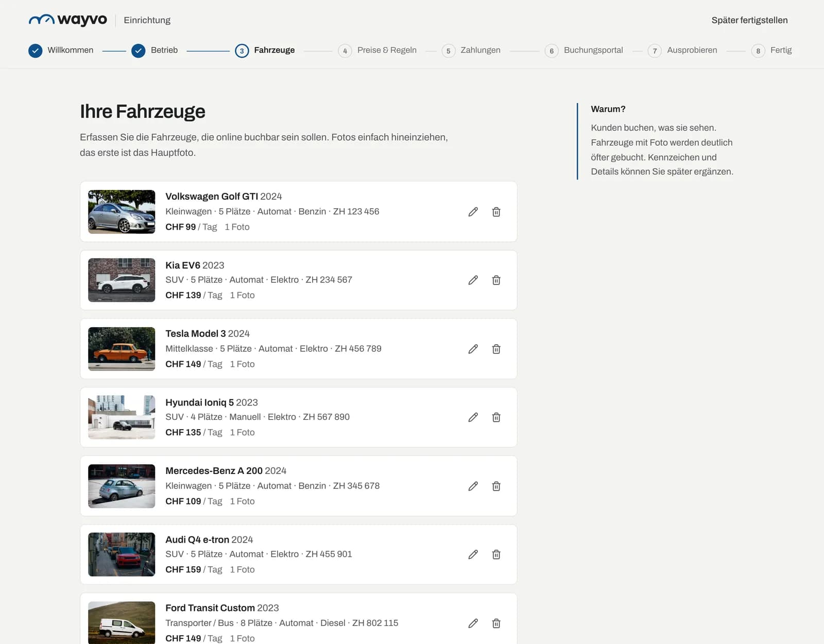Jump to the Fertig step
This screenshot has height=644, width=824.
pyautogui.click(x=771, y=50)
